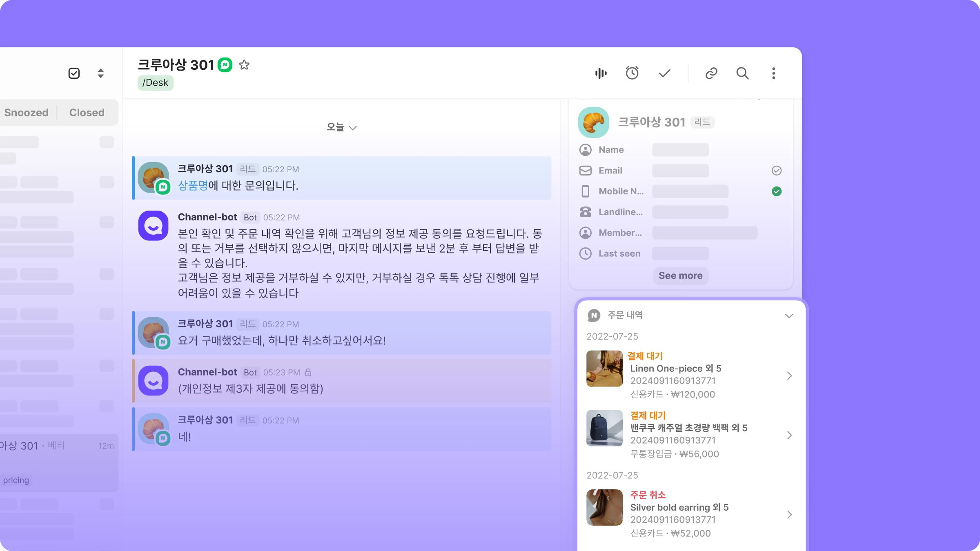This screenshot has width=980, height=551.
Task: Expand the Linen One-piece order details
Action: pos(789,375)
